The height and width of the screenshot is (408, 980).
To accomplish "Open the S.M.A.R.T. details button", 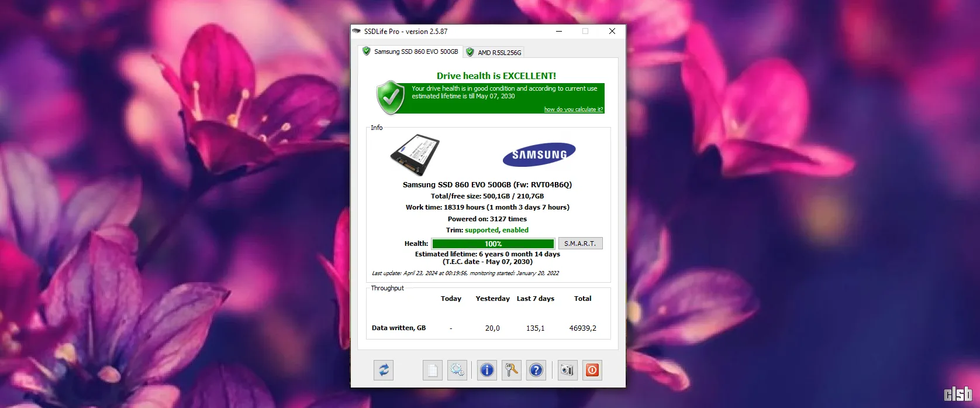I will 580,244.
